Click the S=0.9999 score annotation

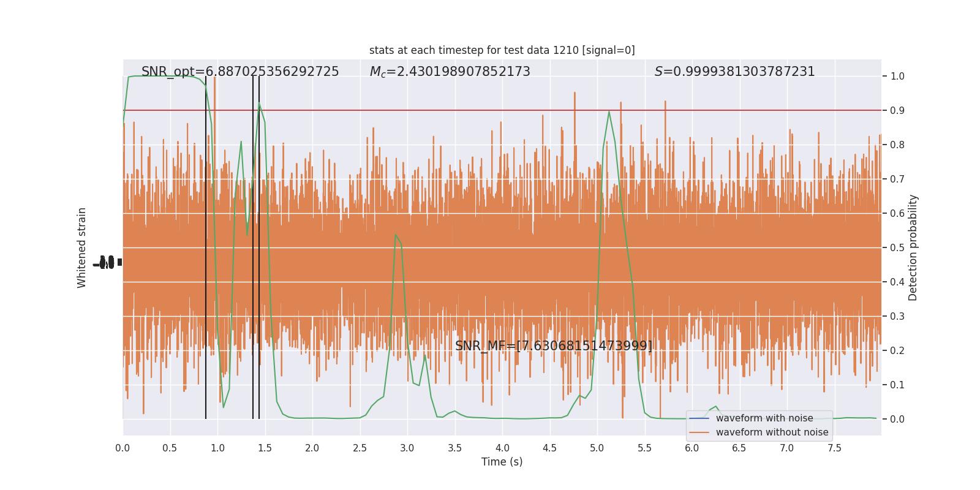point(735,72)
